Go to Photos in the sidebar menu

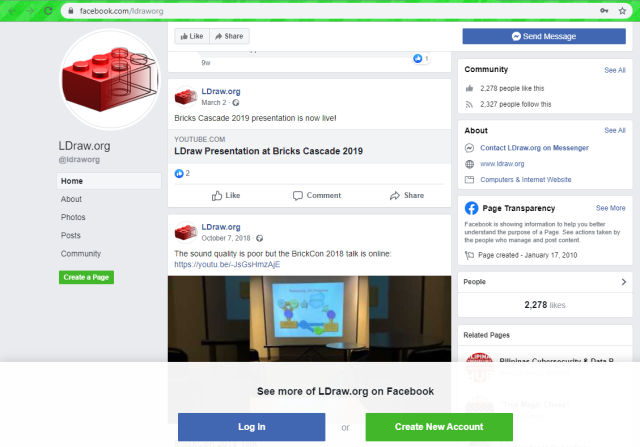73,217
